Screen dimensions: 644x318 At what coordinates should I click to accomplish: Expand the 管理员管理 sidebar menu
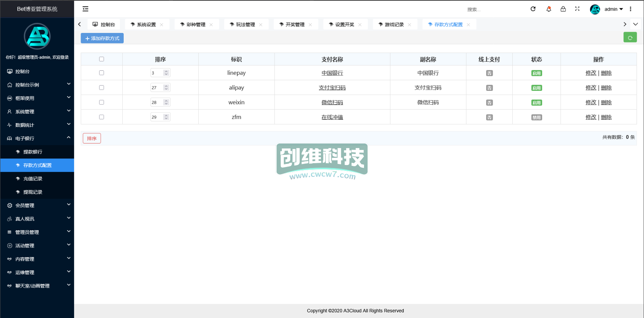tap(37, 232)
